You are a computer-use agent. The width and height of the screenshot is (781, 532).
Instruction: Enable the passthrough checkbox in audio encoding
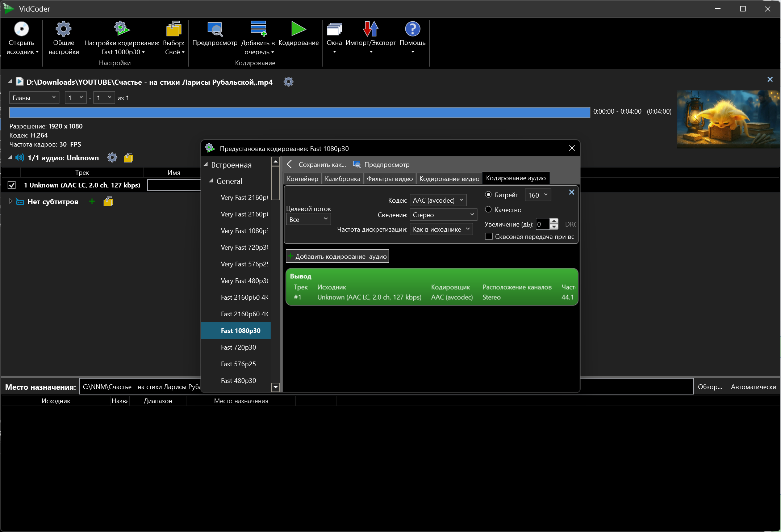click(489, 237)
